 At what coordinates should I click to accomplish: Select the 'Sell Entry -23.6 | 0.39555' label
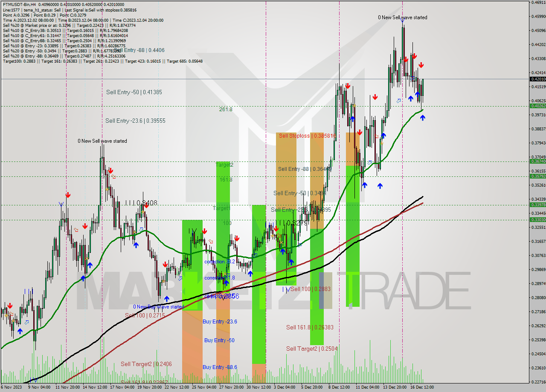click(135, 121)
